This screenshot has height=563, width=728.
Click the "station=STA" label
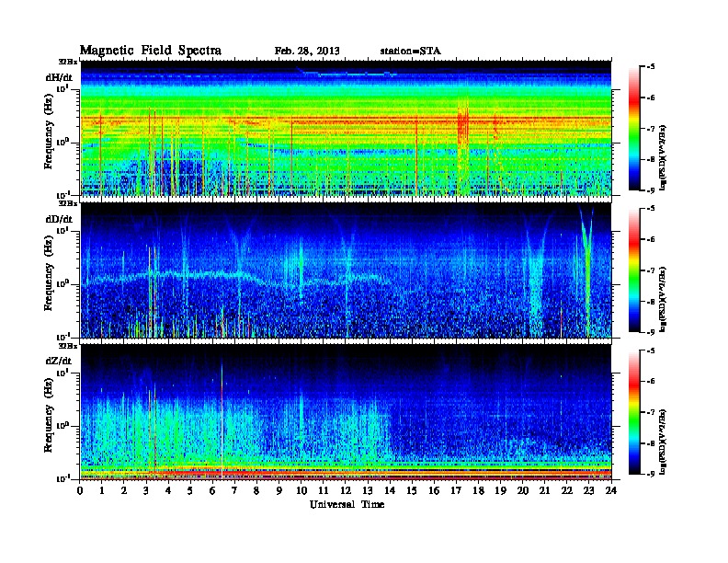point(410,52)
